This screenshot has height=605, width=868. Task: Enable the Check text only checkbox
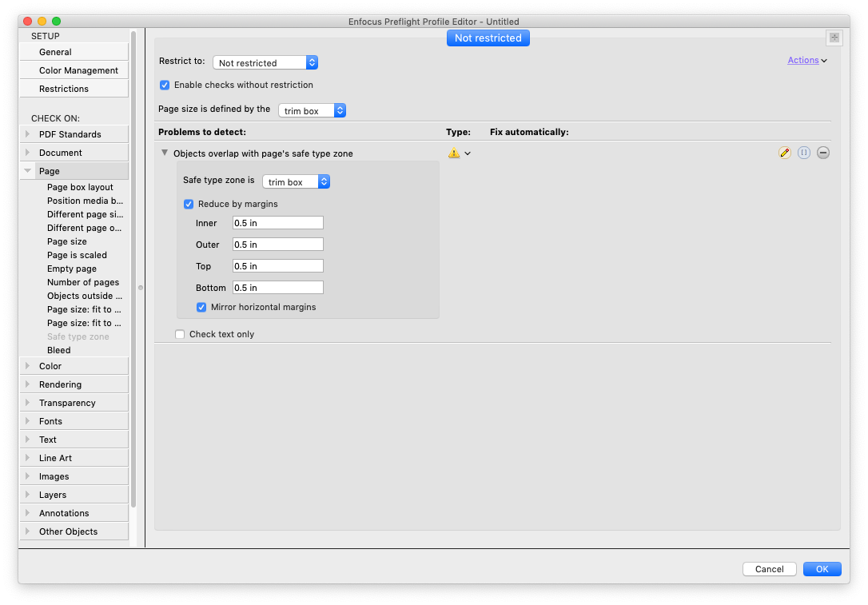point(180,334)
